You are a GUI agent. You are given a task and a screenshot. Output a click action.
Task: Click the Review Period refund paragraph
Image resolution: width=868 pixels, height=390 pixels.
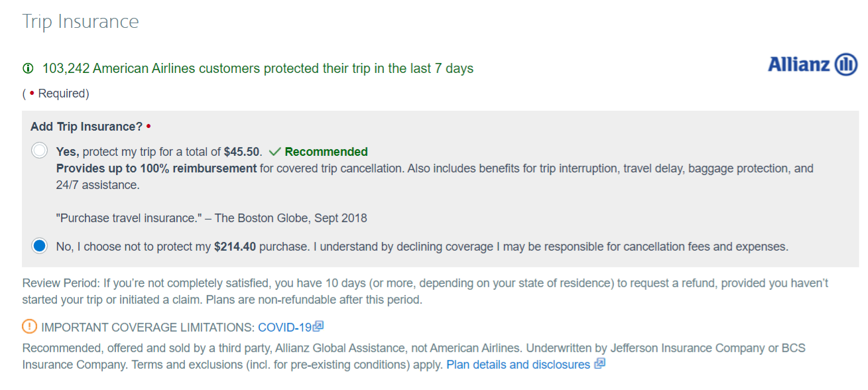[x=424, y=291]
